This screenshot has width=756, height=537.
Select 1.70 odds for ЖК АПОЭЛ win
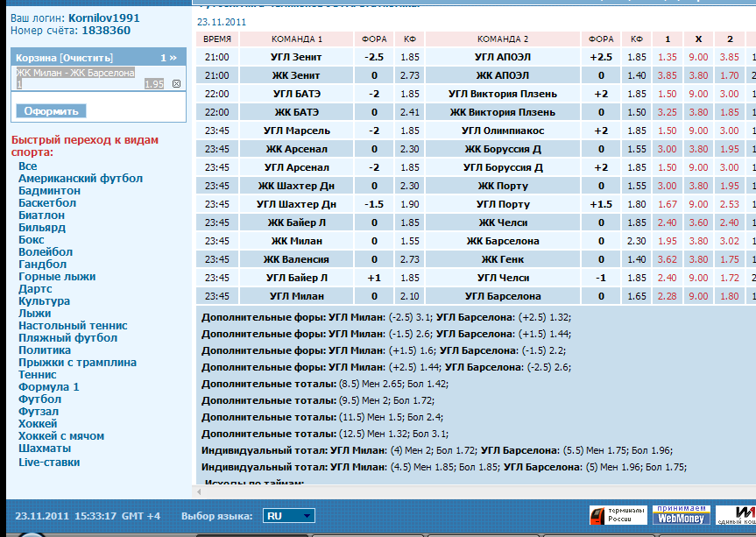(730, 75)
